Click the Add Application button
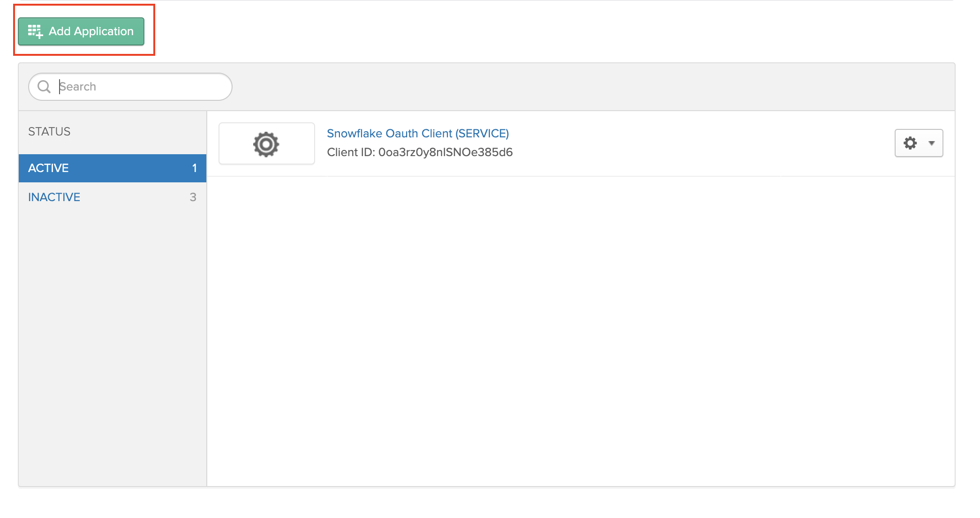This screenshot has width=980, height=518. 81,31
